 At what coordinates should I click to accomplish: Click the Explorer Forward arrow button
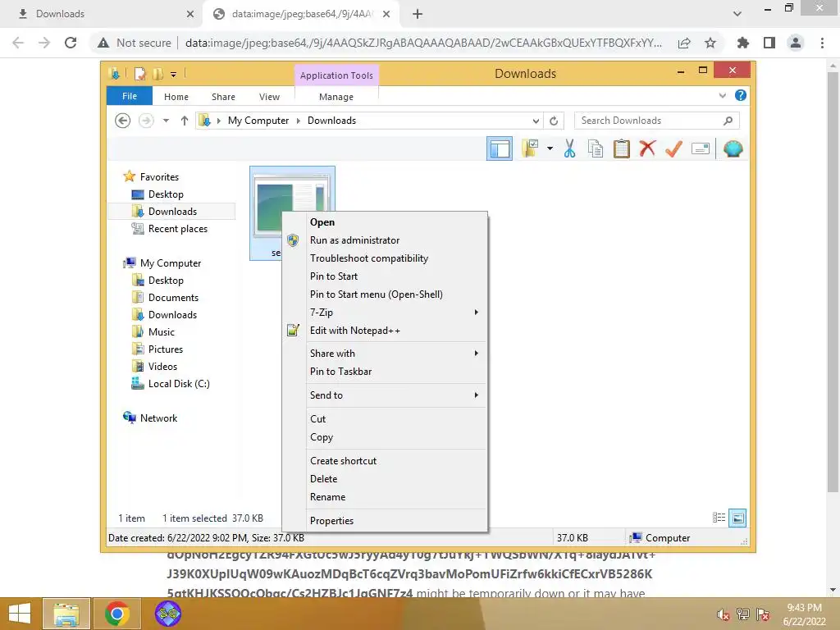coord(146,121)
